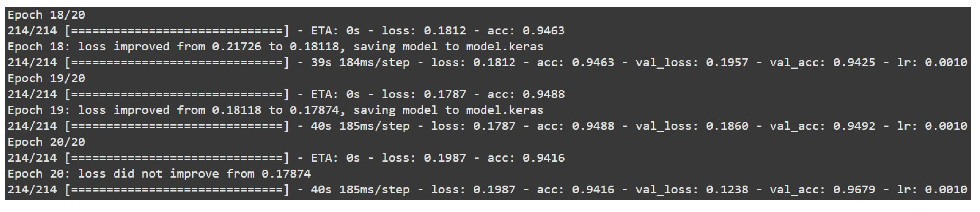Click the 0.17874 value in the Epoch 19 message
This screenshot has height=212, width=980.
[x=314, y=110]
